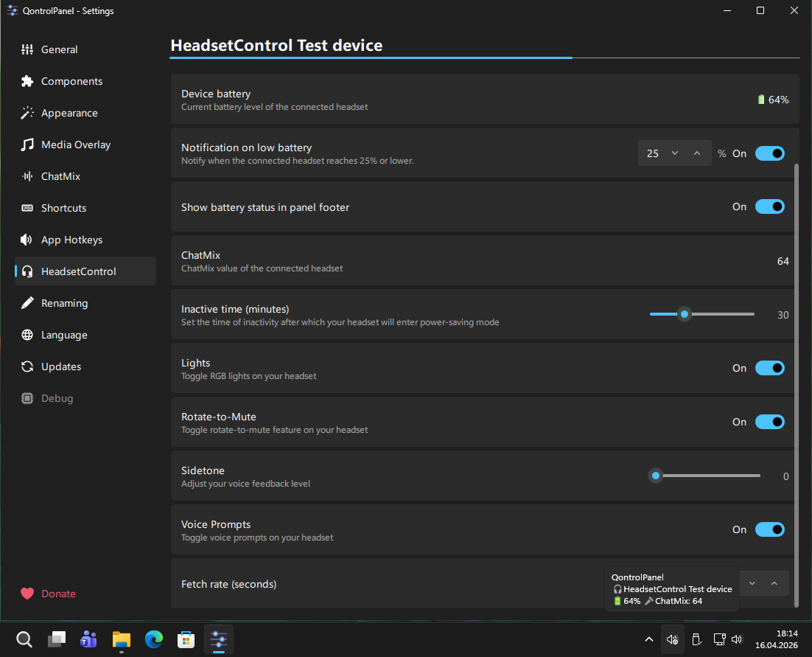Click the HeadsetControl headphones icon
This screenshot has height=657, width=812.
27,271
